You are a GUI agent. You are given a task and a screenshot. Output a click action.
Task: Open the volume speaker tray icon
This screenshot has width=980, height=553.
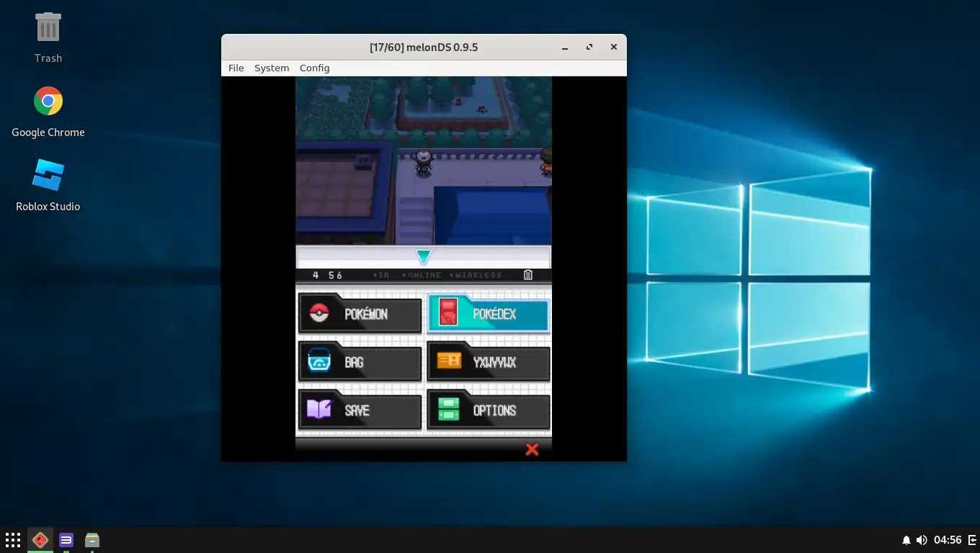coord(922,540)
